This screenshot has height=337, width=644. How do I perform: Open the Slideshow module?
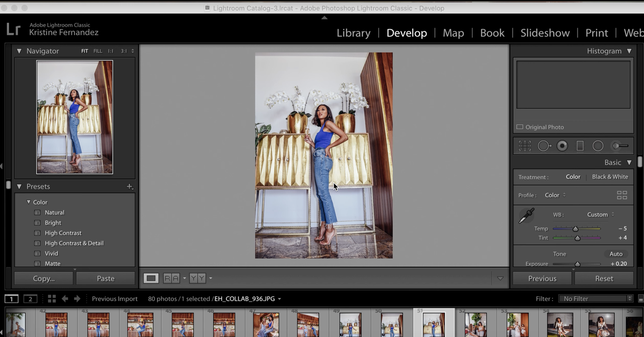(x=545, y=33)
